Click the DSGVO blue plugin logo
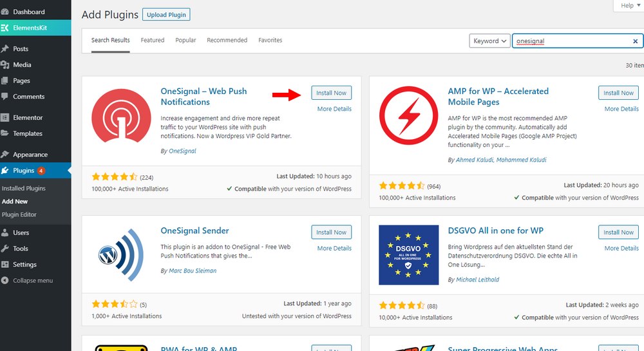 click(x=409, y=255)
